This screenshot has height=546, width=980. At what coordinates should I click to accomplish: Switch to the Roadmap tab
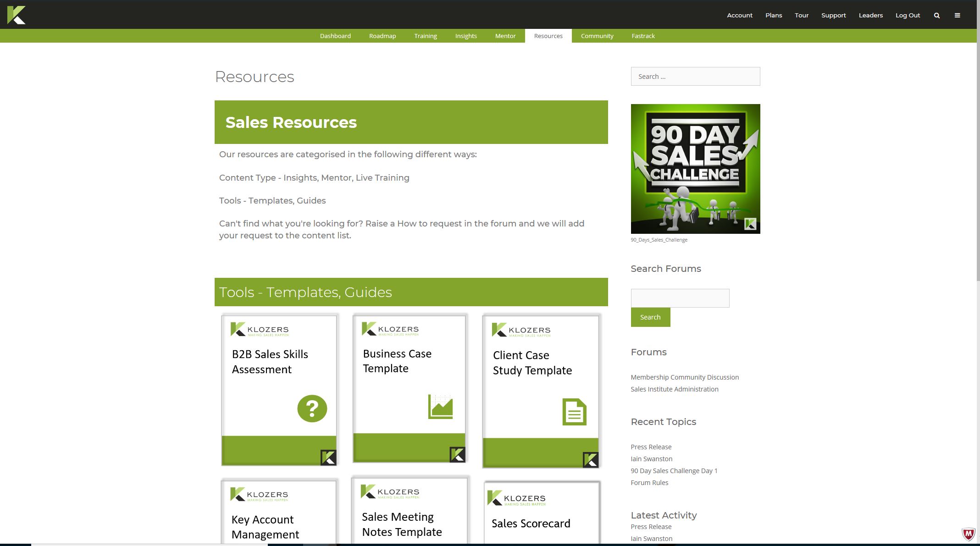[x=382, y=36]
